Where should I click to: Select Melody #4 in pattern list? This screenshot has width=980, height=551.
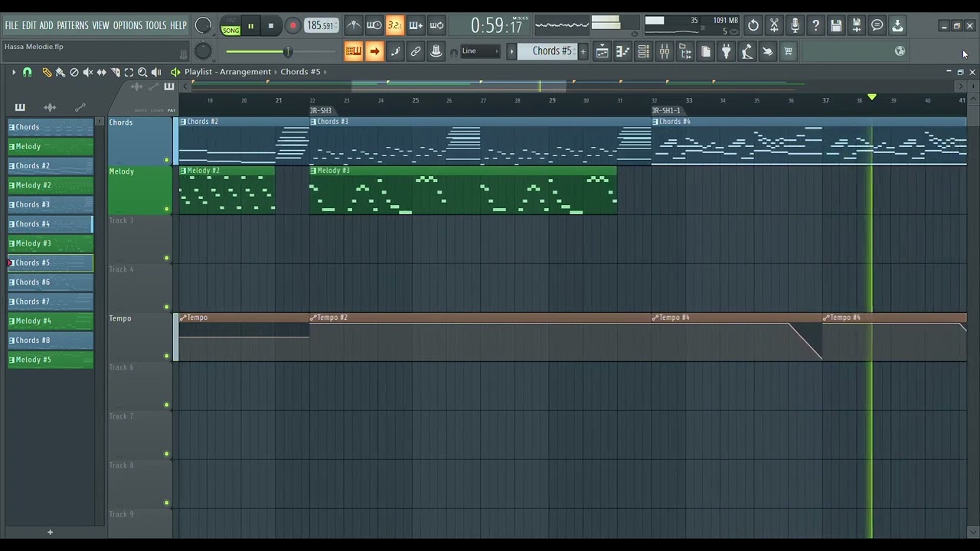51,321
